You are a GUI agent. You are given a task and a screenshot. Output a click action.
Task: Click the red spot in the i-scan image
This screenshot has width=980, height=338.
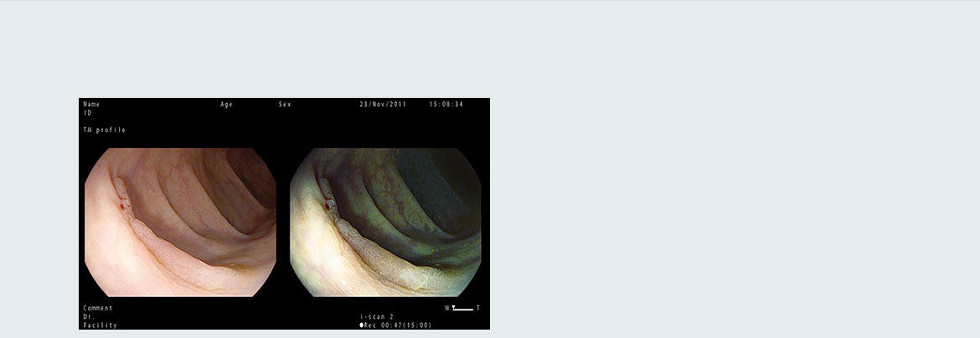(x=328, y=205)
